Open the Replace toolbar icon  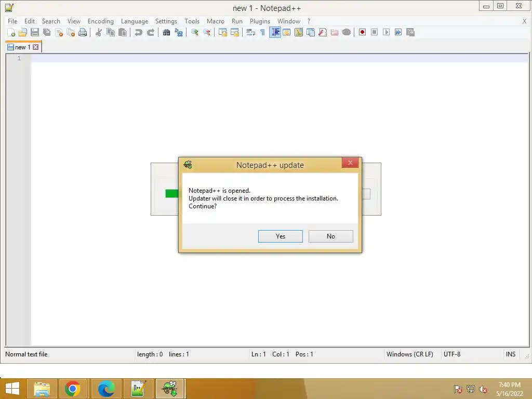[x=179, y=32]
